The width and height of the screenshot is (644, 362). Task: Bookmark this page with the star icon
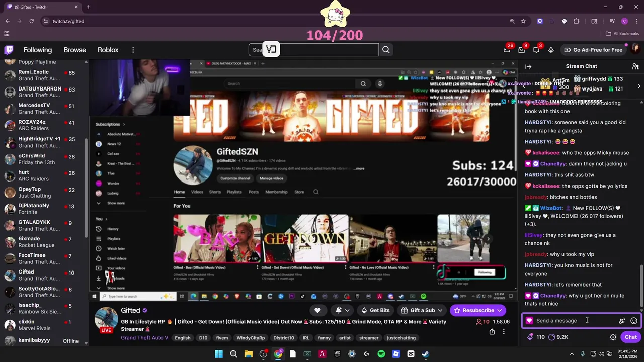point(523,21)
